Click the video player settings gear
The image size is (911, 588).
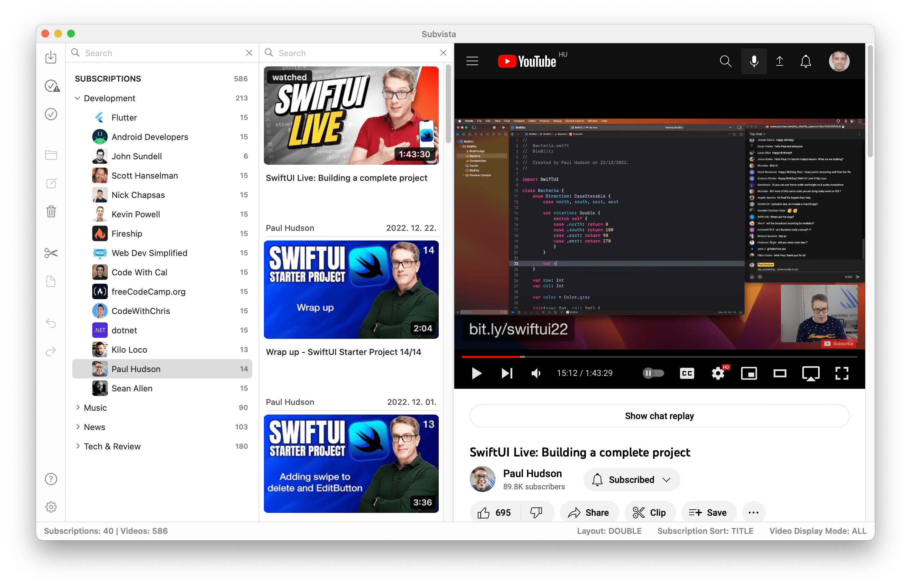[718, 373]
